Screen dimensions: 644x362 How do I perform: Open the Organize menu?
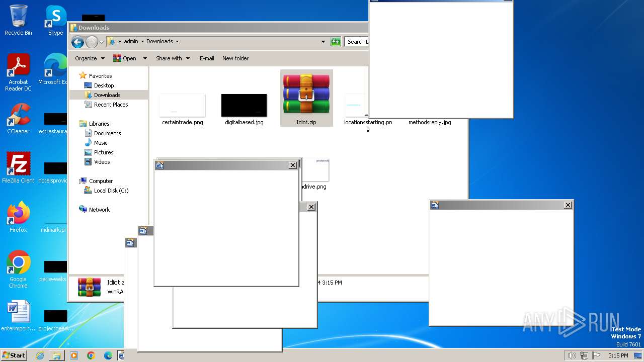(x=90, y=58)
